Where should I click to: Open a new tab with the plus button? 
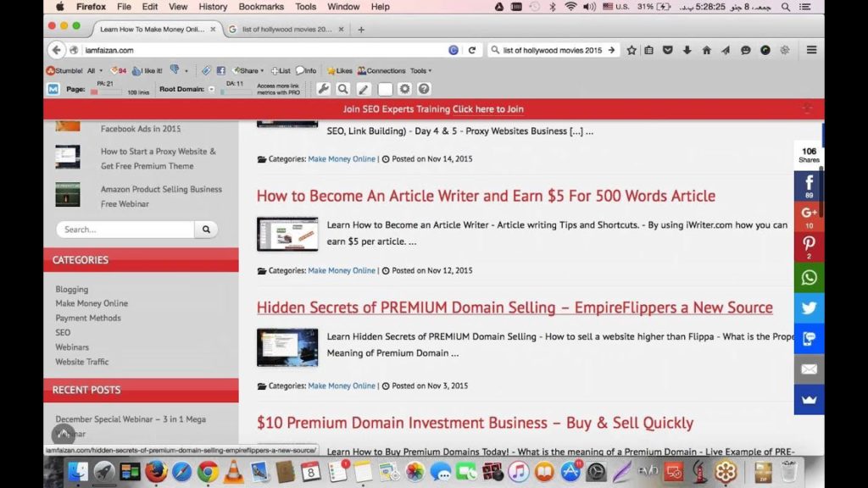pos(361,30)
